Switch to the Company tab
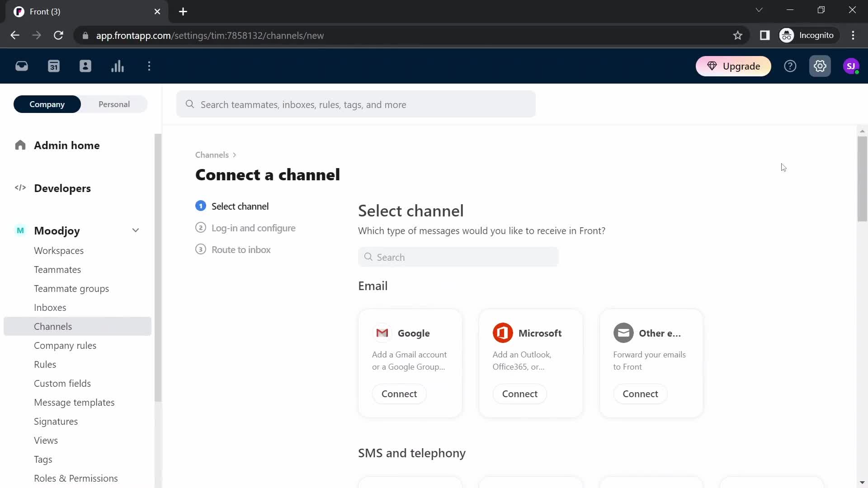 pyautogui.click(x=47, y=104)
